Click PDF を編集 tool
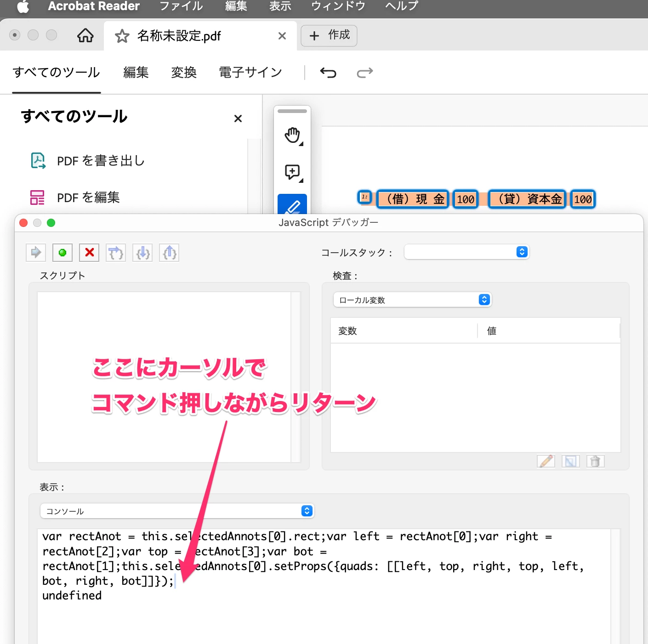The height and width of the screenshot is (644, 648). pos(75,198)
